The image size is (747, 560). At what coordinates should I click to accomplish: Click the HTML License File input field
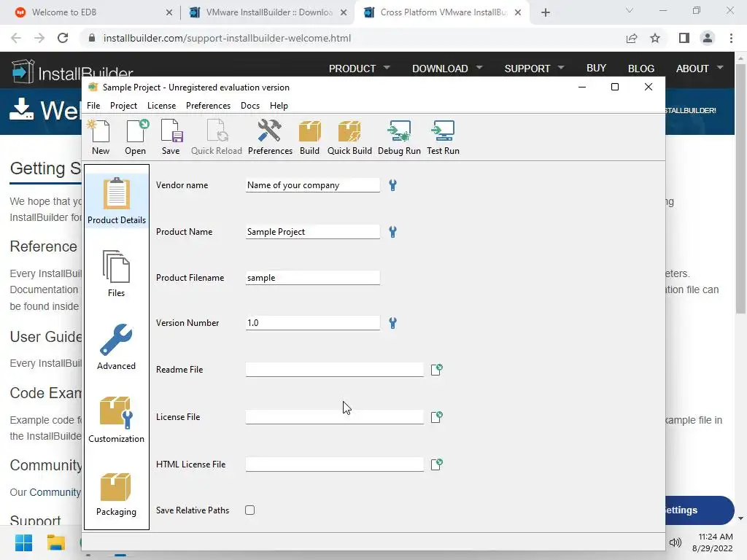point(334,464)
